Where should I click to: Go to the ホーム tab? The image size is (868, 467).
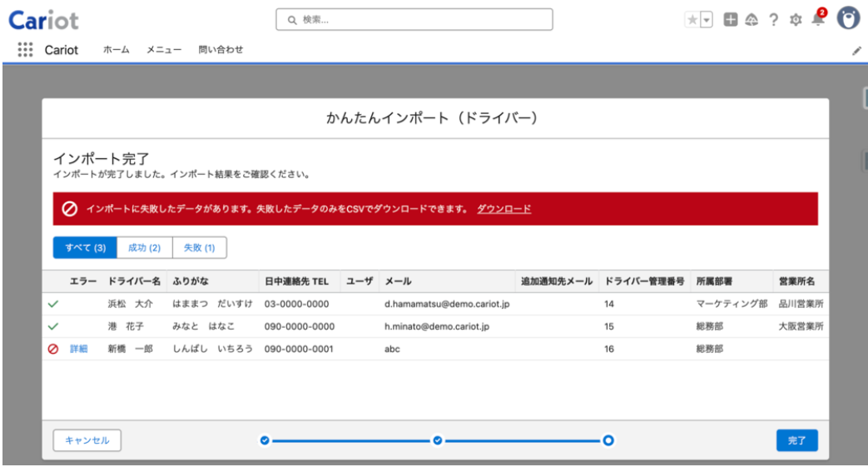pyautogui.click(x=117, y=50)
